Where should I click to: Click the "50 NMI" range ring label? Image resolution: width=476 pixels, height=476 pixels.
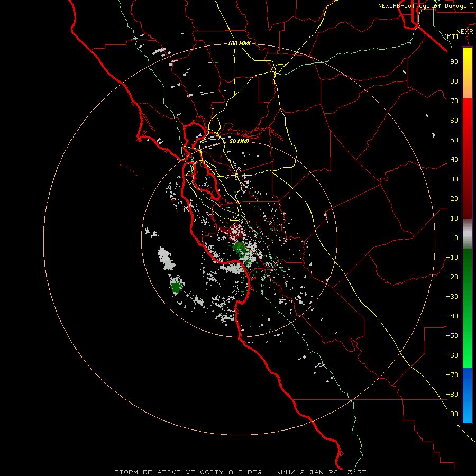[x=239, y=141]
